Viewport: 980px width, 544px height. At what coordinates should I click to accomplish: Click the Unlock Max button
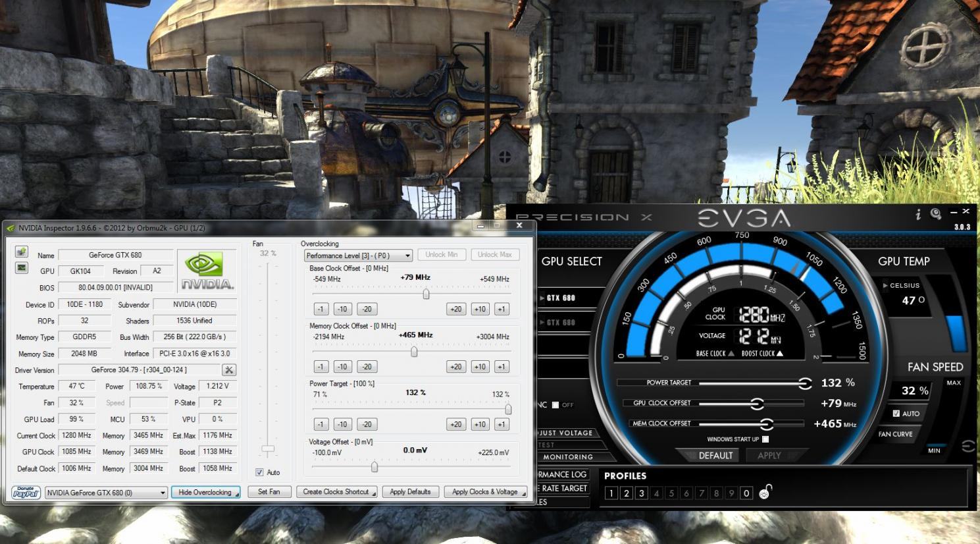click(495, 255)
